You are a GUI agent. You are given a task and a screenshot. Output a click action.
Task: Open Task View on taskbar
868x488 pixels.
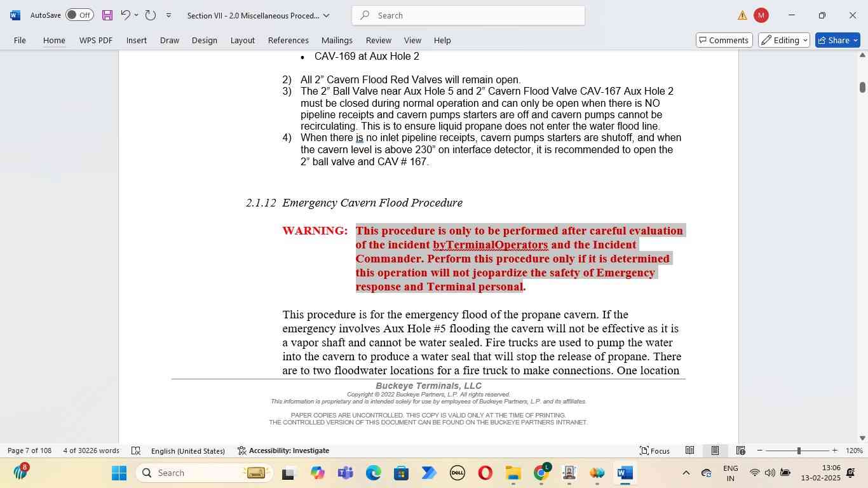click(288, 473)
